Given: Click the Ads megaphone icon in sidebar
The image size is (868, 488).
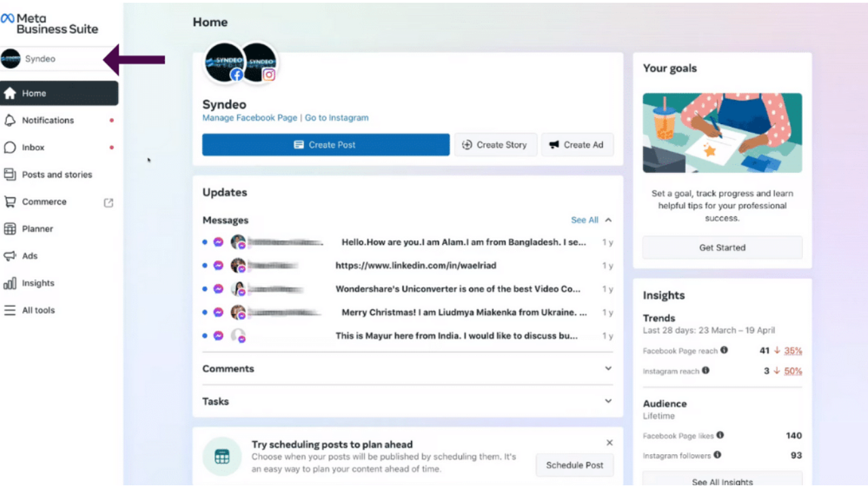Looking at the screenshot, I should click(10, 256).
